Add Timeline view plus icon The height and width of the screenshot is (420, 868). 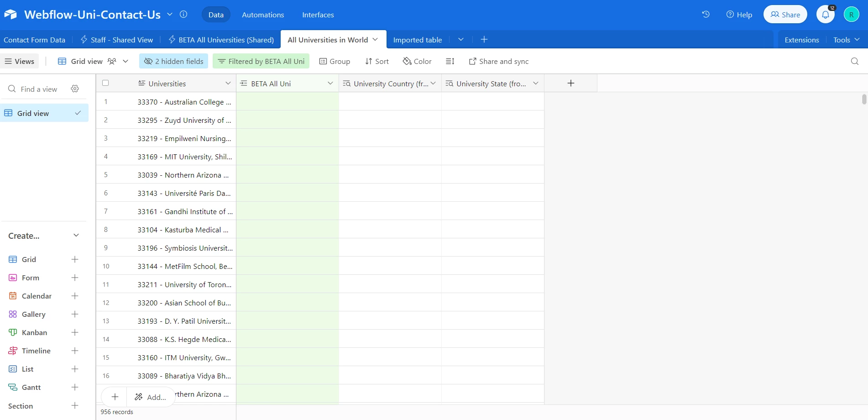75,351
